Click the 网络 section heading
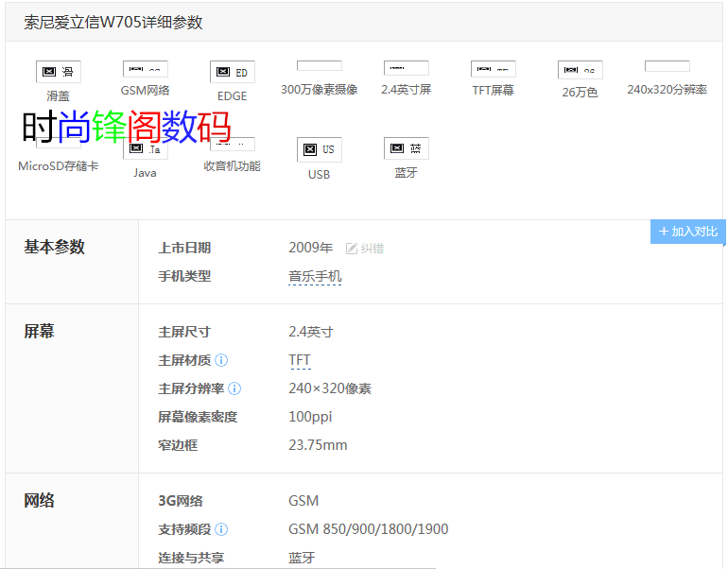728x569 pixels. pos(39,500)
